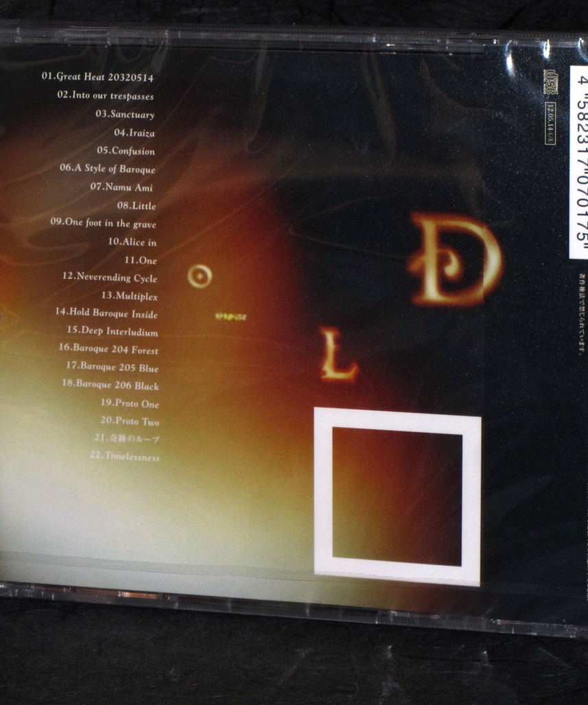Image resolution: width=588 pixels, height=705 pixels.
Task: Select '22.Timelessness' track
Action: pos(125,456)
